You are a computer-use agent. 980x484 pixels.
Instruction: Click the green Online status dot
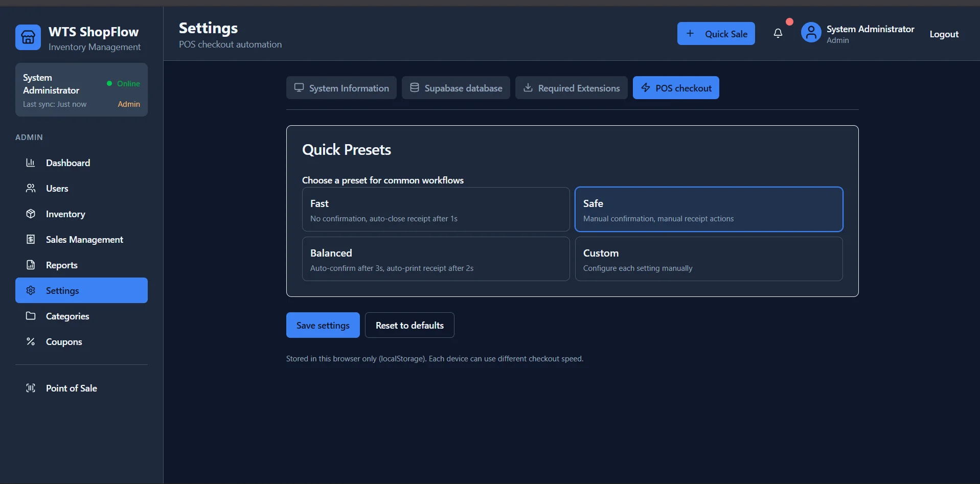tap(109, 83)
